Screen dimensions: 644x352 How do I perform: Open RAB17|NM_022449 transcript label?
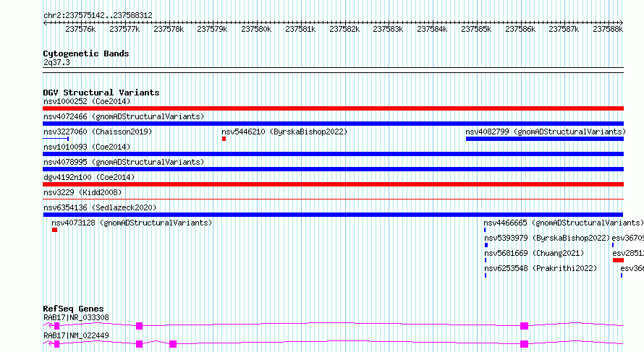pos(76,335)
